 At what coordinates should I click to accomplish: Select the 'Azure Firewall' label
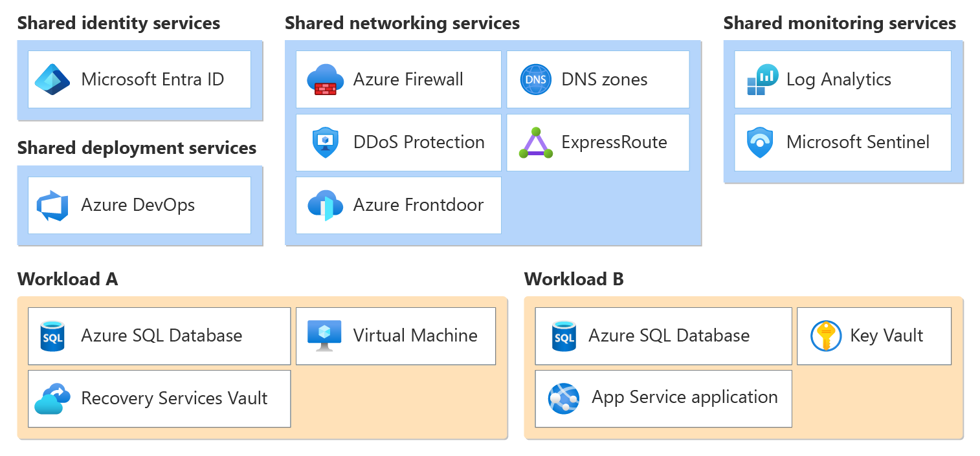pos(408,80)
